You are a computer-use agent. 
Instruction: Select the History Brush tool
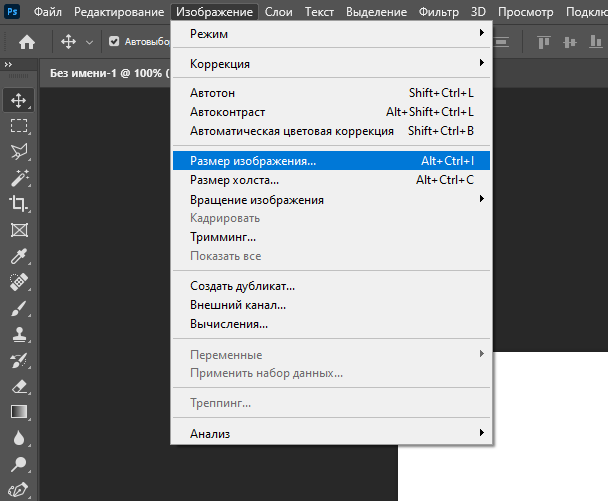pos(19,361)
